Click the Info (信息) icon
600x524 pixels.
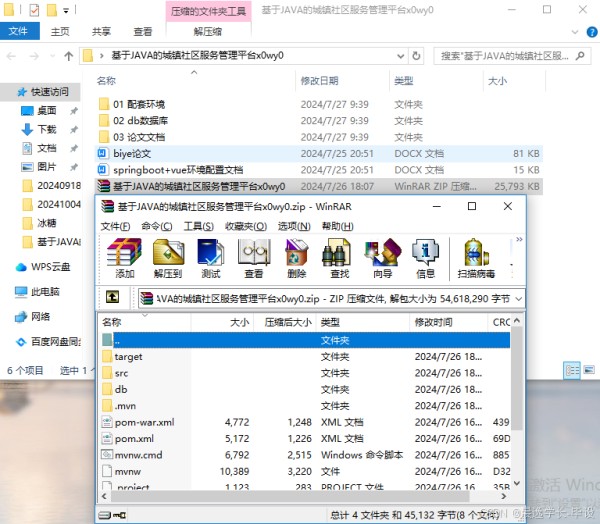[425, 258]
